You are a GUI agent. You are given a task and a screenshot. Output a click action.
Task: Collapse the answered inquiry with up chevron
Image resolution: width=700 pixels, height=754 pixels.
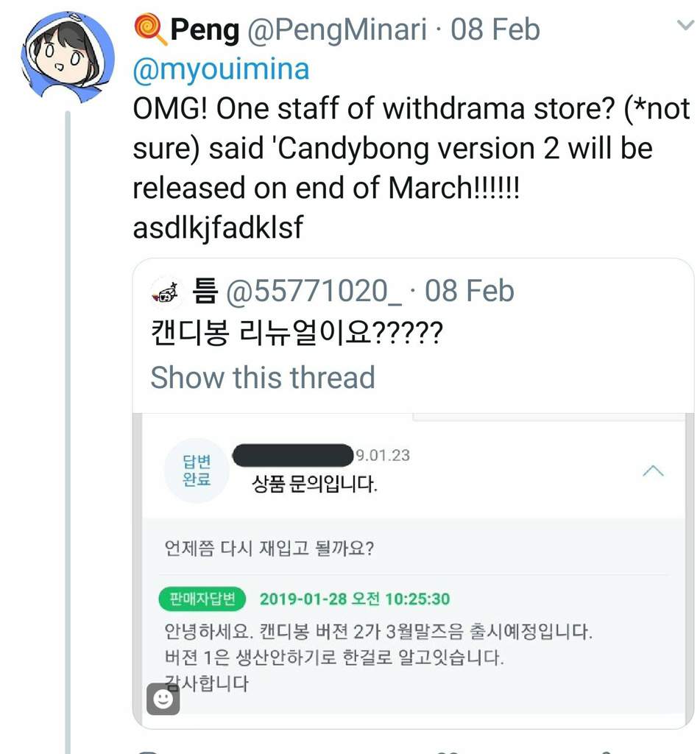pos(653,471)
